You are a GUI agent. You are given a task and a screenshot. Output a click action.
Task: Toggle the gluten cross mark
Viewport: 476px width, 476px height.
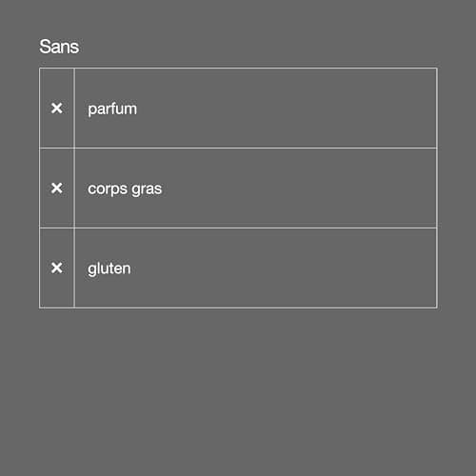tap(57, 268)
